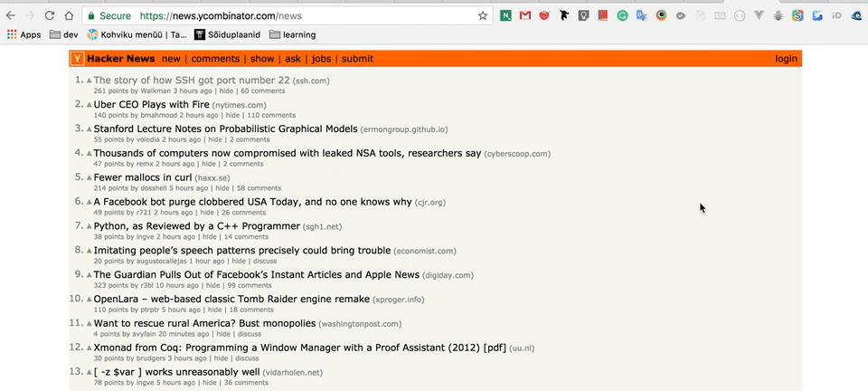Open user bmahmood's profile
The width and height of the screenshot is (868, 391).
click(158, 115)
